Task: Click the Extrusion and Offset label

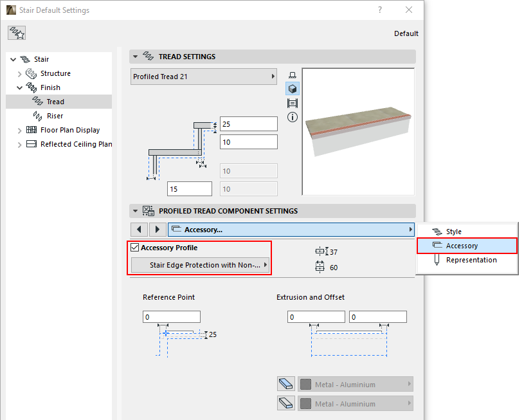Action: pyautogui.click(x=311, y=297)
